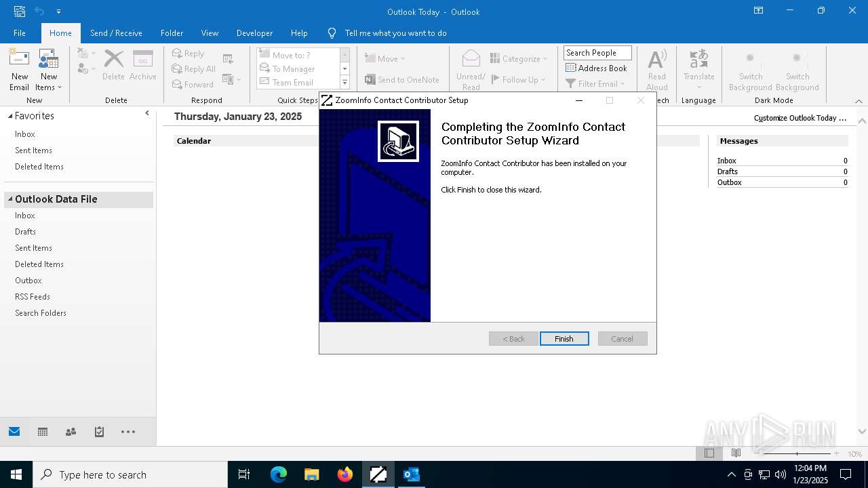868x488 pixels.
Task: Click the Normal view status bar icon
Action: click(709, 453)
